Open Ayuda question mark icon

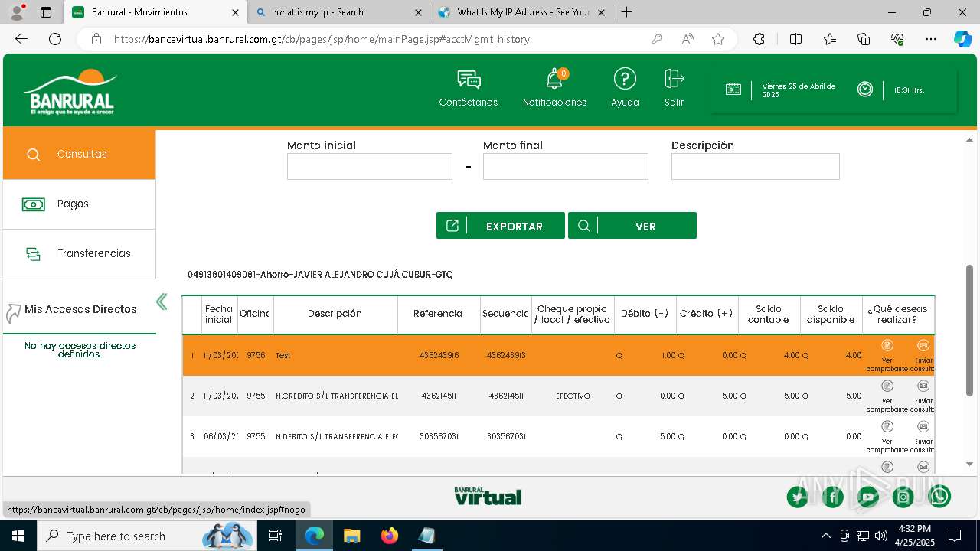pos(625,79)
